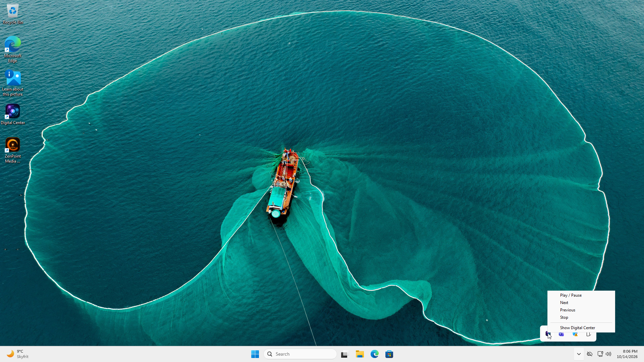This screenshot has height=362, width=644.
Task: Launch File Explorer from the taskbar
Action: [360, 354]
